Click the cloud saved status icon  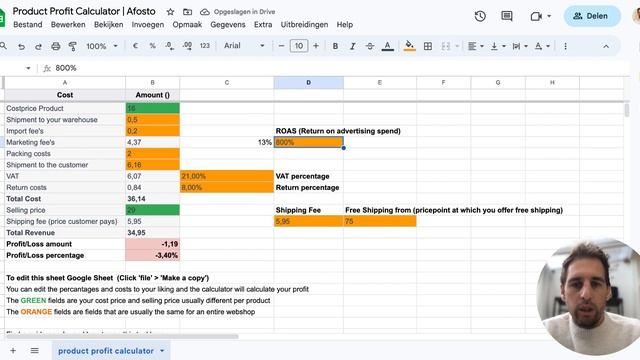[204, 12]
